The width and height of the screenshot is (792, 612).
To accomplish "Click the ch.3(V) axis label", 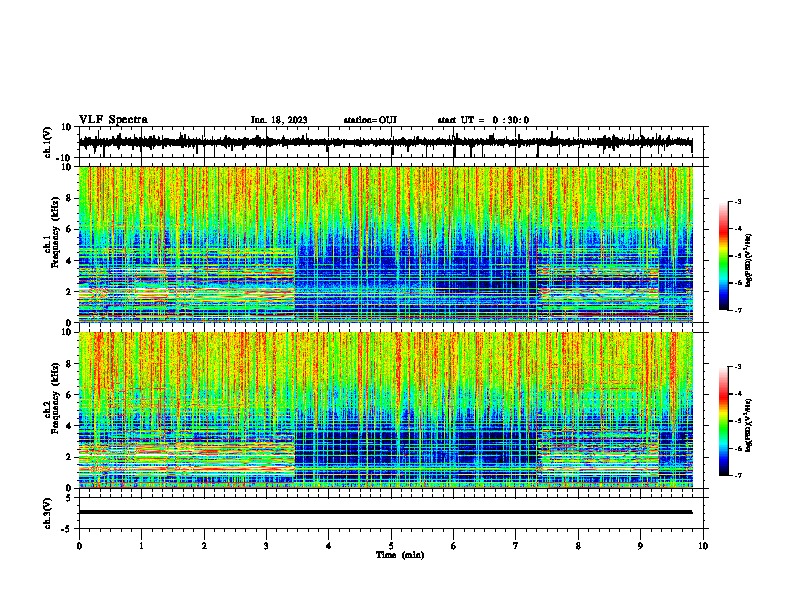I will (48, 513).
